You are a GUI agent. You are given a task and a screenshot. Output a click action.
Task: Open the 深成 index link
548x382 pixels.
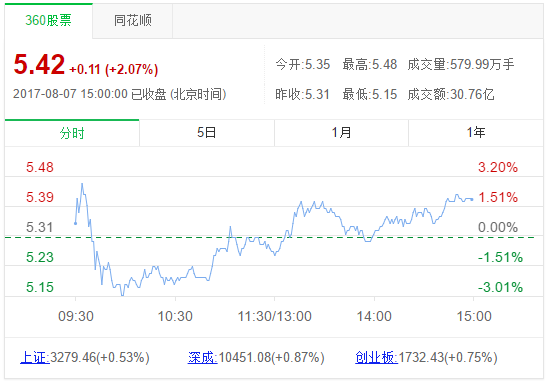[x=202, y=358]
